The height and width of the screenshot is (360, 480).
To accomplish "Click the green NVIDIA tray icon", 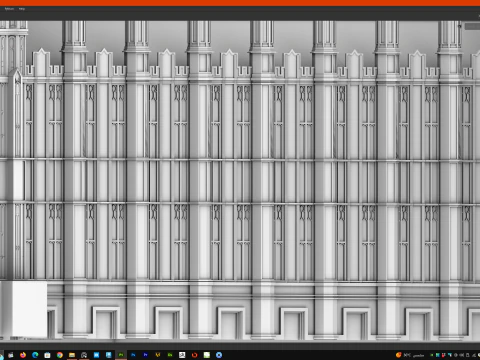I will point(432,355).
